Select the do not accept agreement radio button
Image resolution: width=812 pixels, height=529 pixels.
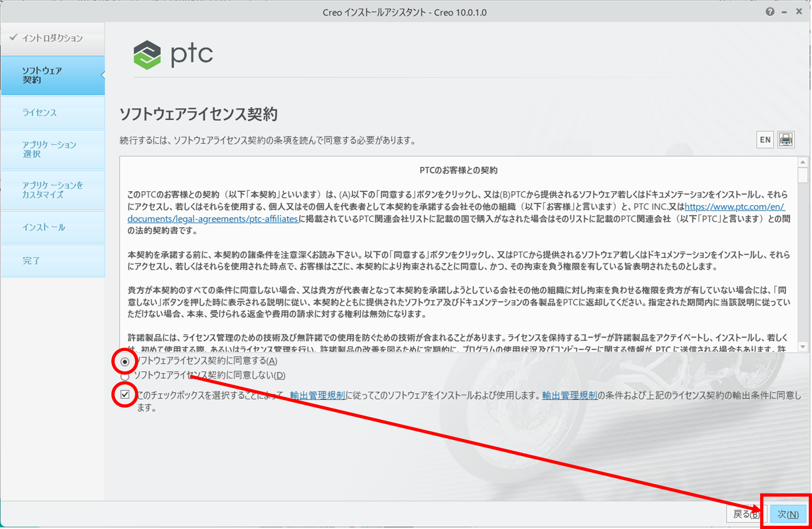coord(125,376)
